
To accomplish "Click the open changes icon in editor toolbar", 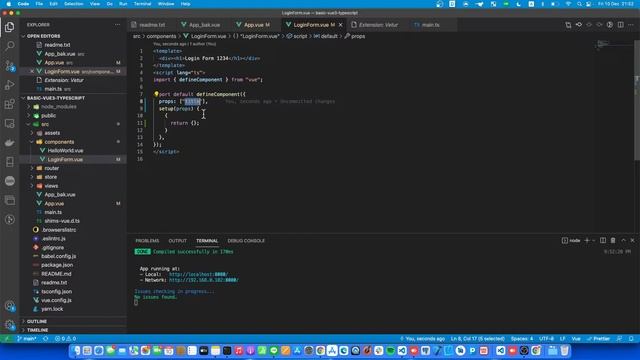I will pyautogui.click(x=568, y=25).
